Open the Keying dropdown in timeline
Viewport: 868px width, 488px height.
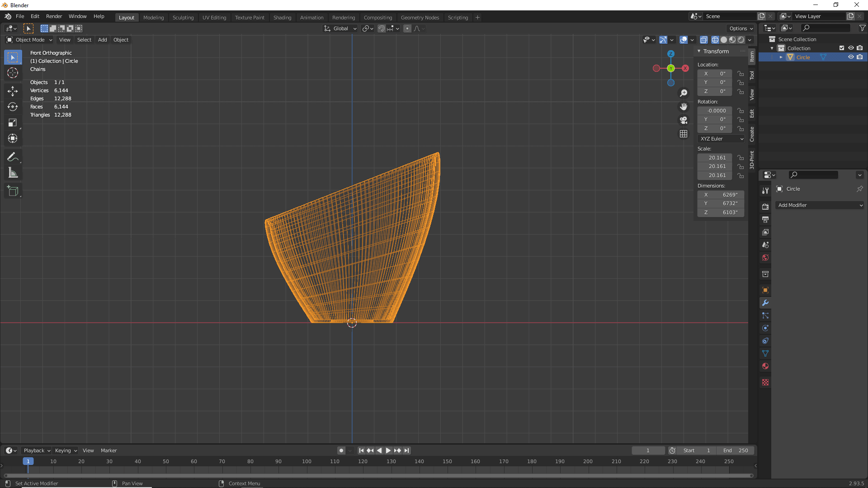click(x=66, y=450)
